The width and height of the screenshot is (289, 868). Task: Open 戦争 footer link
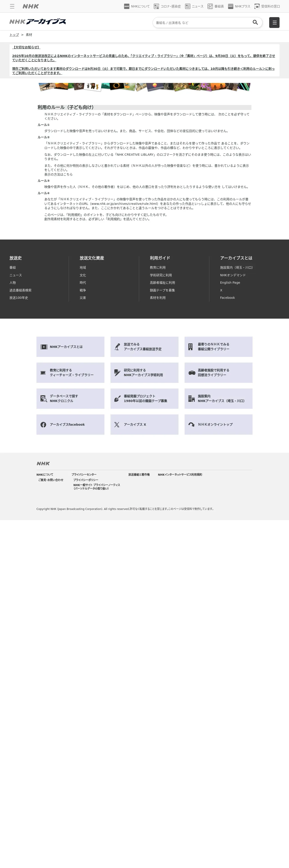click(x=83, y=290)
